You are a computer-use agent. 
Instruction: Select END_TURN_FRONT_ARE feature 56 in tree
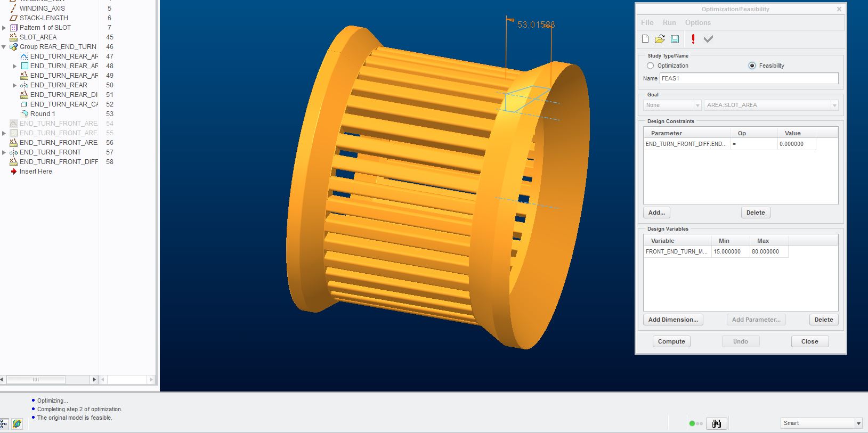[x=59, y=143]
